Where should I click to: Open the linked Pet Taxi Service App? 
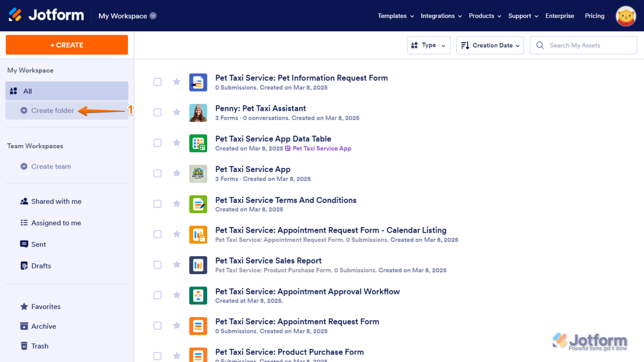pos(322,148)
